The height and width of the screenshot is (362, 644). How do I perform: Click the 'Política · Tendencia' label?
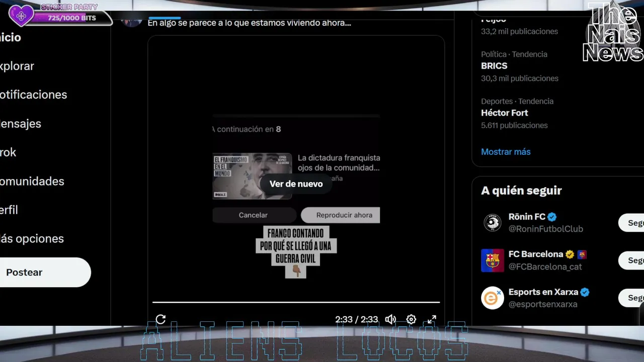click(514, 54)
